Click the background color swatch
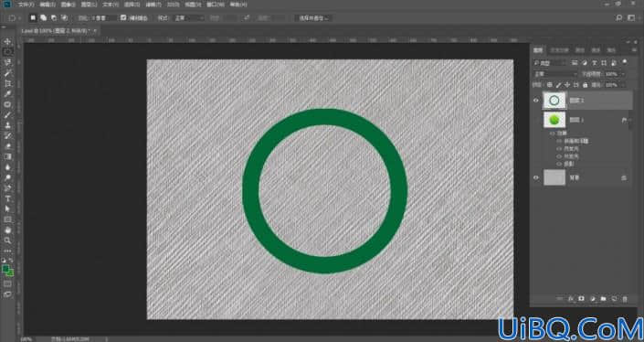Viewport: 644px width, 342px height. (x=10, y=273)
